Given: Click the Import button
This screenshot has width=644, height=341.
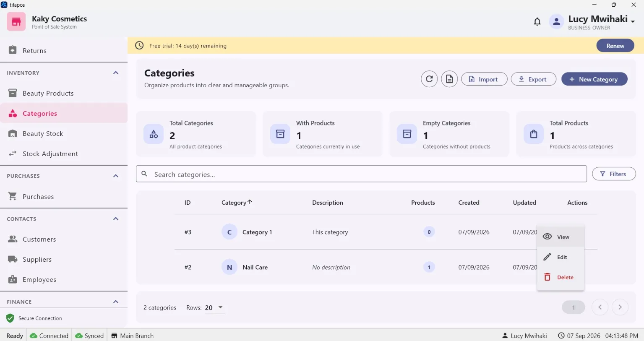Looking at the screenshot, I should 484,79.
